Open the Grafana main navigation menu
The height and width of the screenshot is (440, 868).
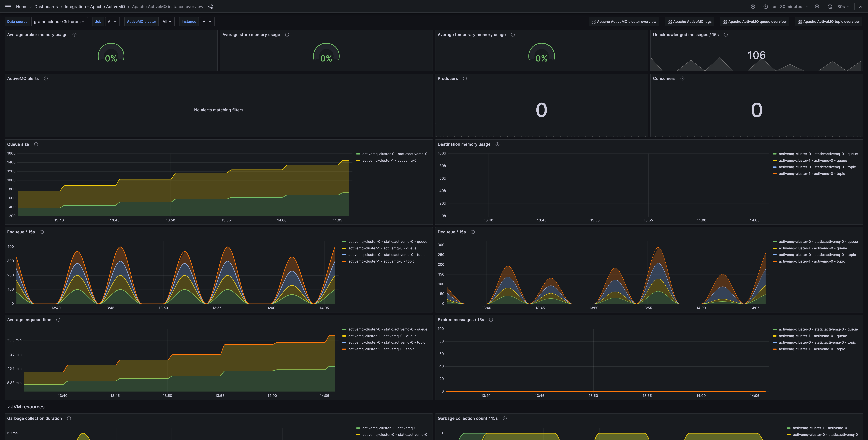8,6
